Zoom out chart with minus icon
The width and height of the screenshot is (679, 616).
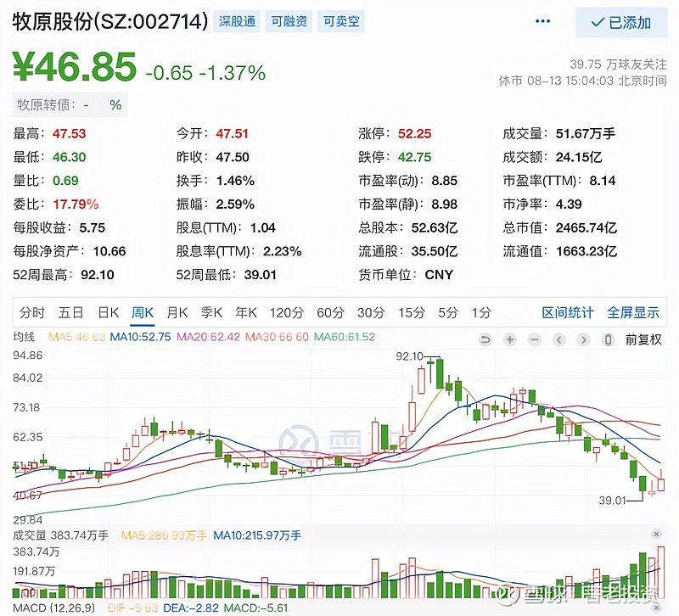(x=535, y=339)
